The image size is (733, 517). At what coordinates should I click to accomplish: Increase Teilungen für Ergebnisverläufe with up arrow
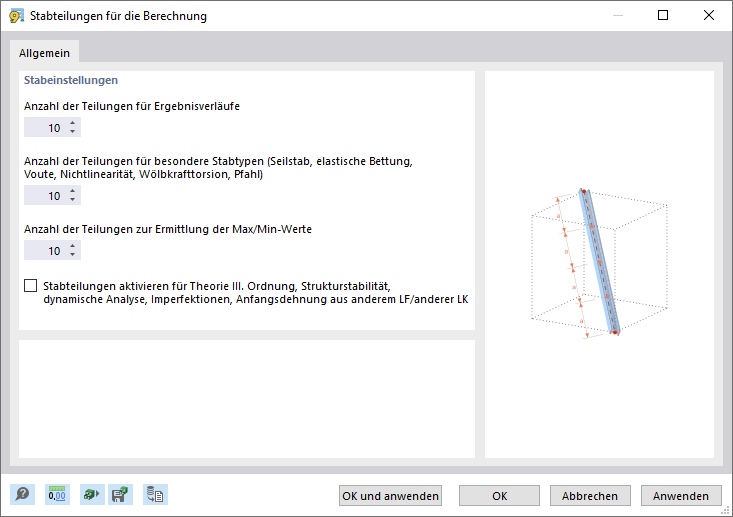(x=72, y=123)
